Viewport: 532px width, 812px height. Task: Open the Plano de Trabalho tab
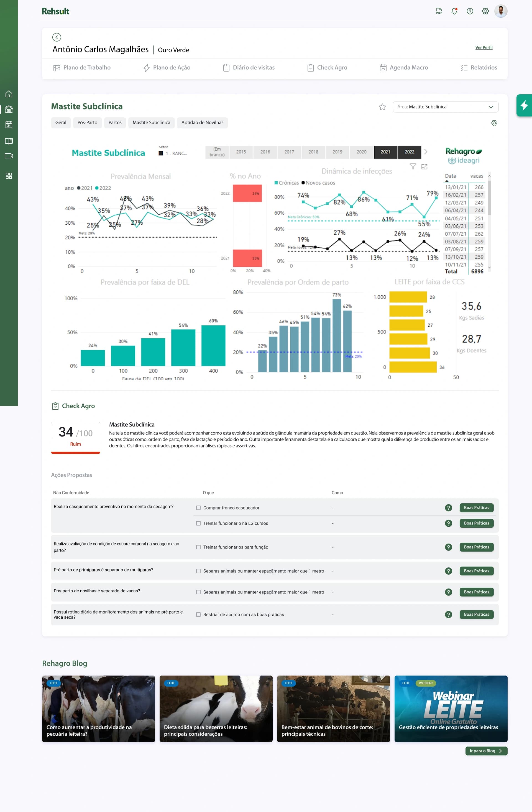[82, 68]
